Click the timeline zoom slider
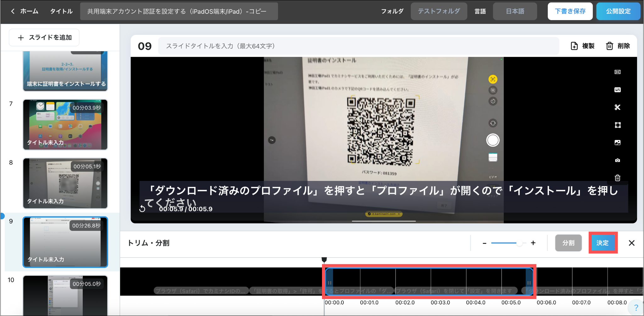644x316 pixels. pos(508,243)
